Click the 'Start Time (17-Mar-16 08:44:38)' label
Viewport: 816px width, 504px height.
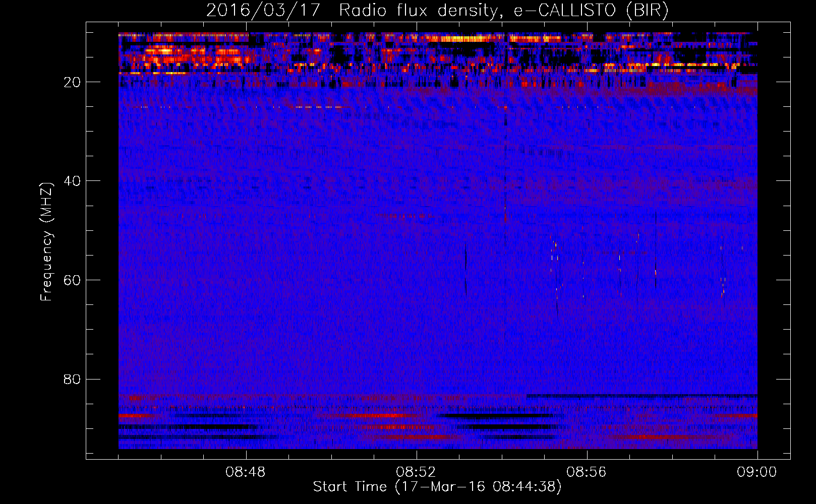tap(437, 487)
